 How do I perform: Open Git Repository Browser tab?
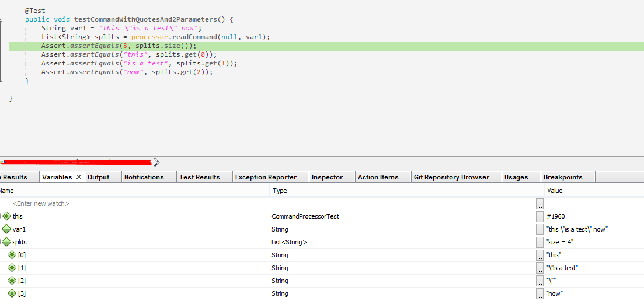pos(451,177)
